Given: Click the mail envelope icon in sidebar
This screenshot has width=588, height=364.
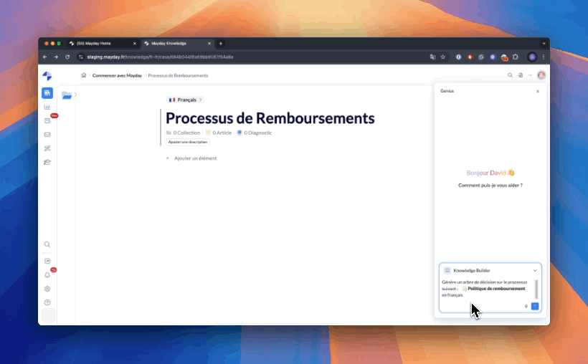Looking at the screenshot, I should 47,134.
